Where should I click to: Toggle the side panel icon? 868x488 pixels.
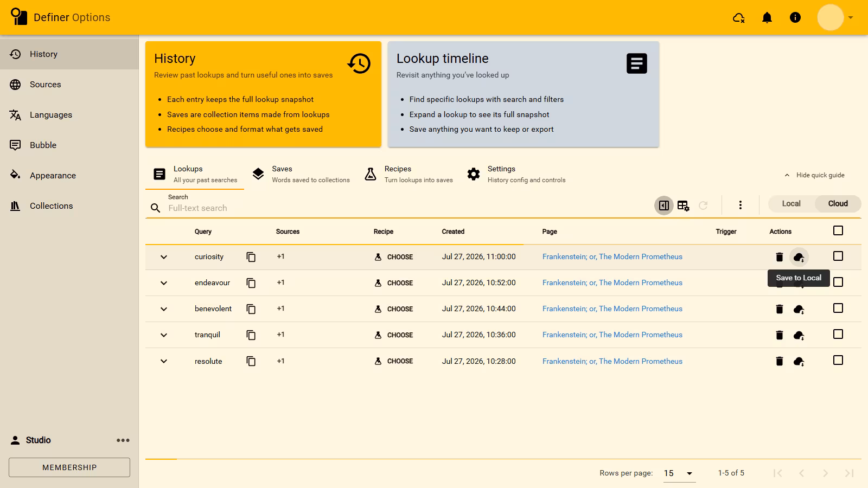coord(663,206)
